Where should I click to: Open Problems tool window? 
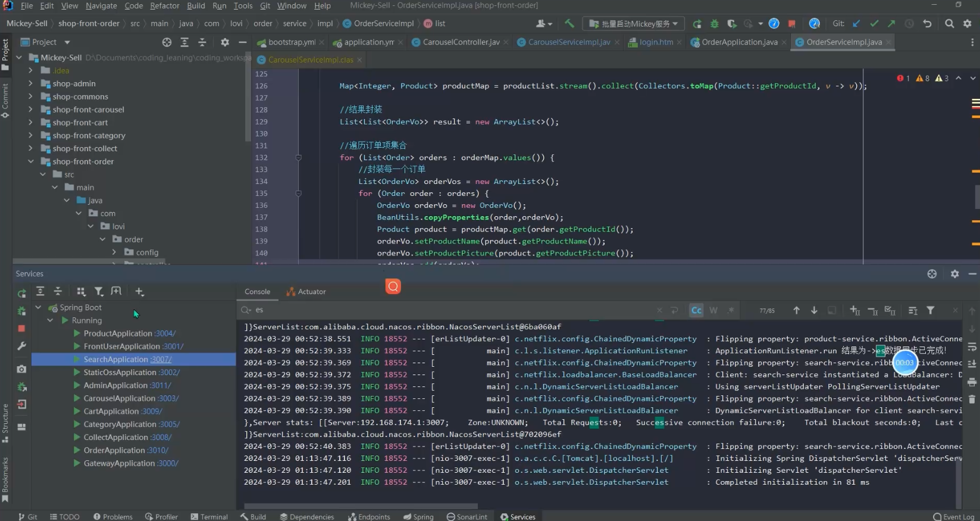click(x=112, y=516)
